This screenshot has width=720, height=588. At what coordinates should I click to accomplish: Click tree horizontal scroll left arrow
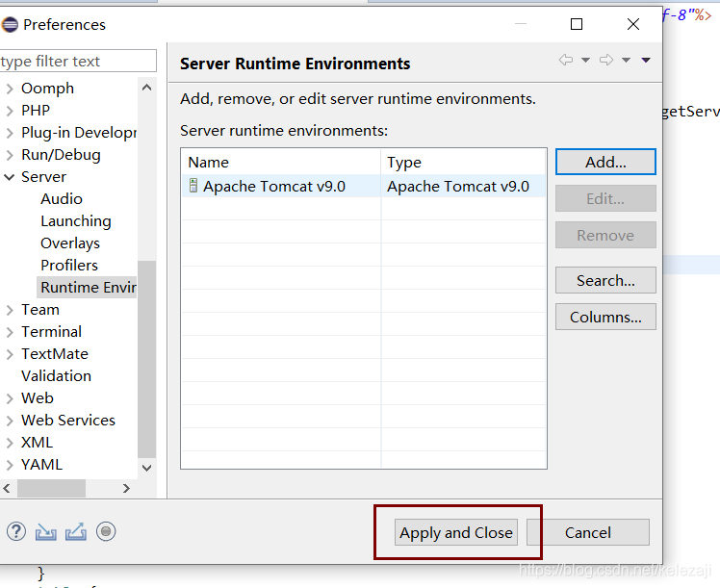tap(7, 488)
